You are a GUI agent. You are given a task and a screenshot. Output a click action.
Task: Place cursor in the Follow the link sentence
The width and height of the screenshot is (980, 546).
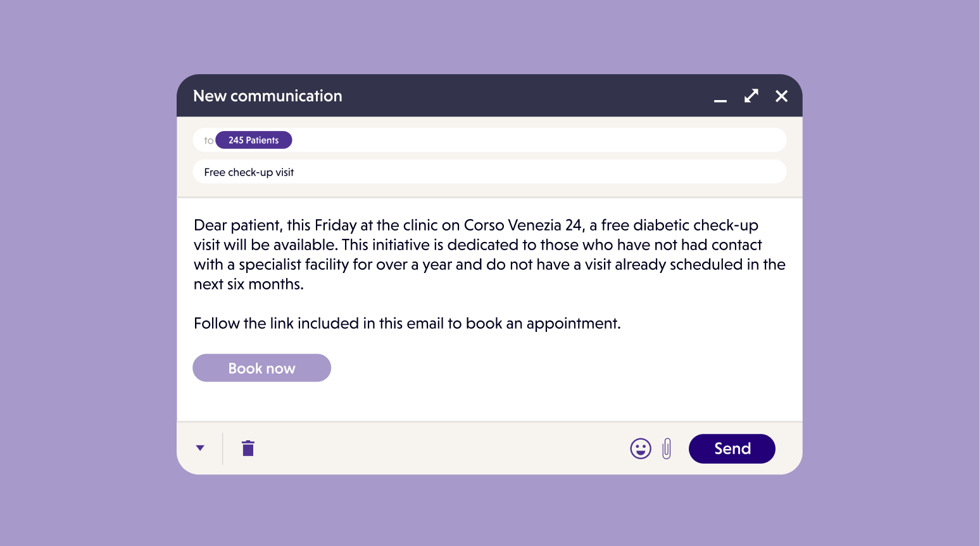pyautogui.click(x=406, y=324)
